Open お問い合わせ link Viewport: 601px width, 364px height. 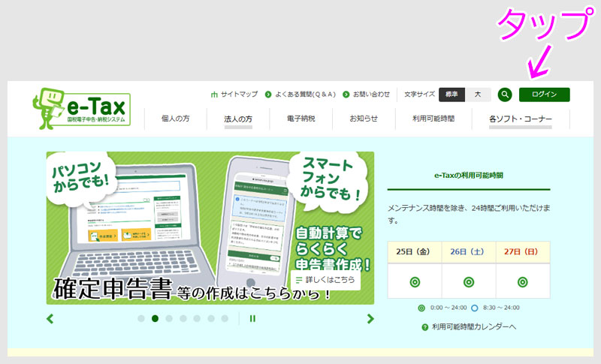tap(367, 94)
